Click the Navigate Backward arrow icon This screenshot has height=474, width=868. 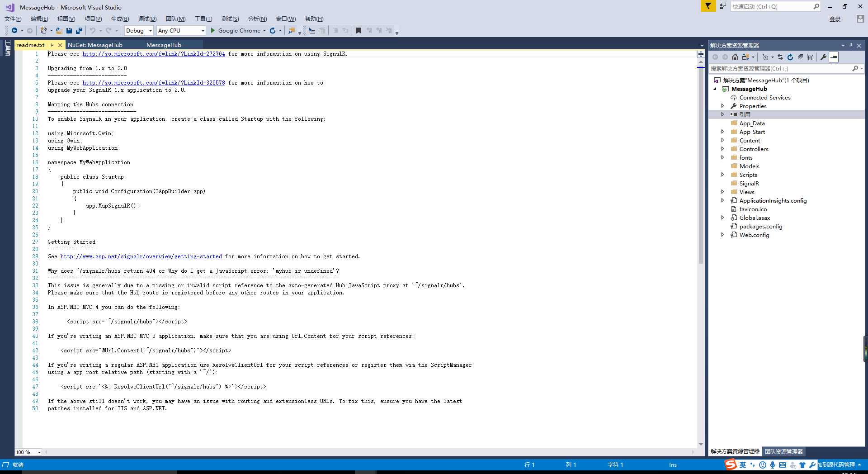pyautogui.click(x=14, y=30)
